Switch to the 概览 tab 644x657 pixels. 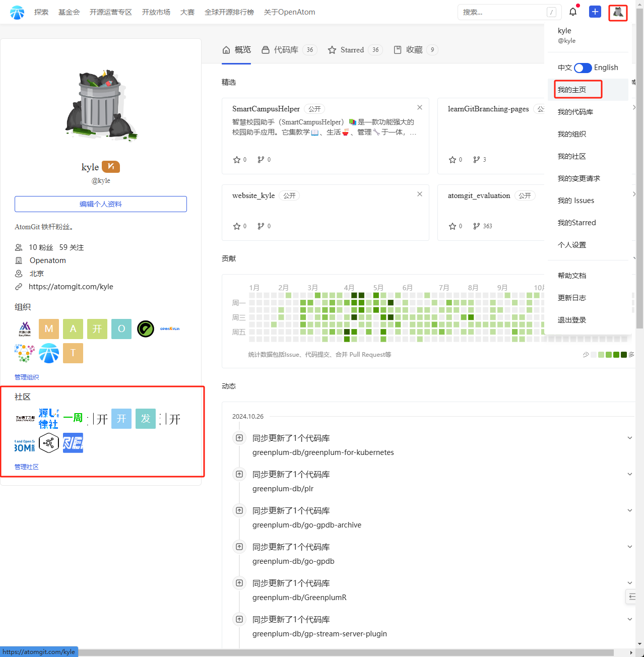237,50
